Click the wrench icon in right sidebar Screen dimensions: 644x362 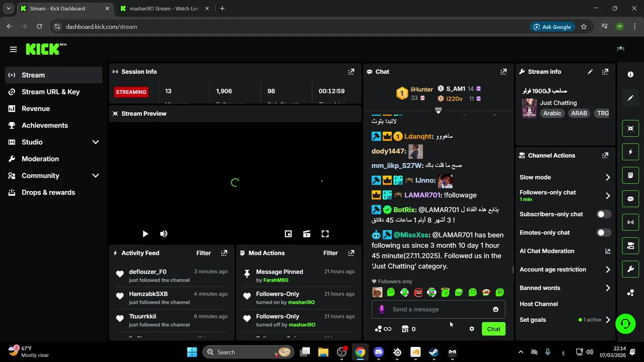pyautogui.click(x=630, y=269)
